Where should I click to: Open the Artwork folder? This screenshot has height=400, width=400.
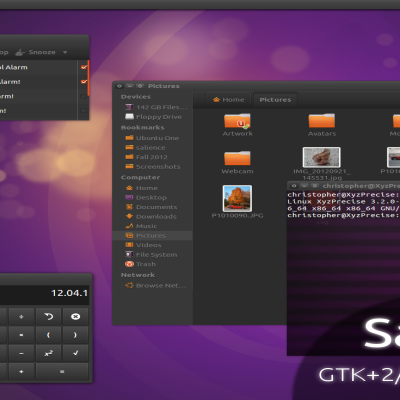click(237, 125)
